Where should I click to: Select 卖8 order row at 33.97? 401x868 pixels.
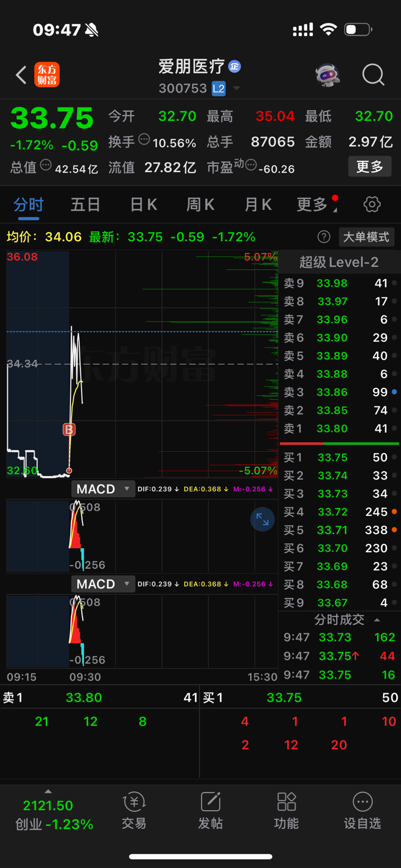(x=339, y=302)
